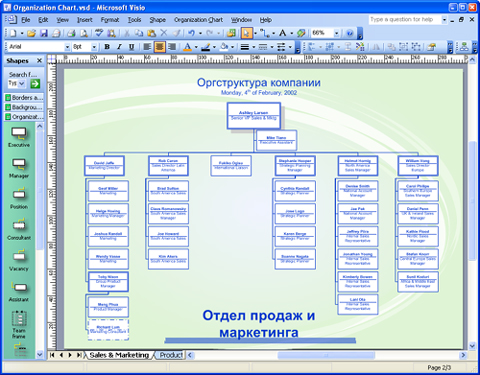
Task: Toggle Italic formatting
Action: (x=119, y=47)
